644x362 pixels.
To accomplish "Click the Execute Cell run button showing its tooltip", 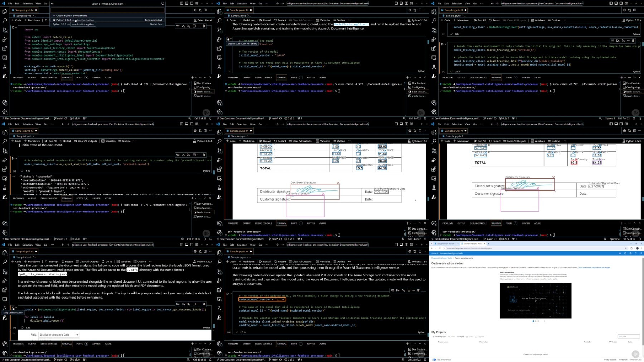I will [x=228, y=39].
